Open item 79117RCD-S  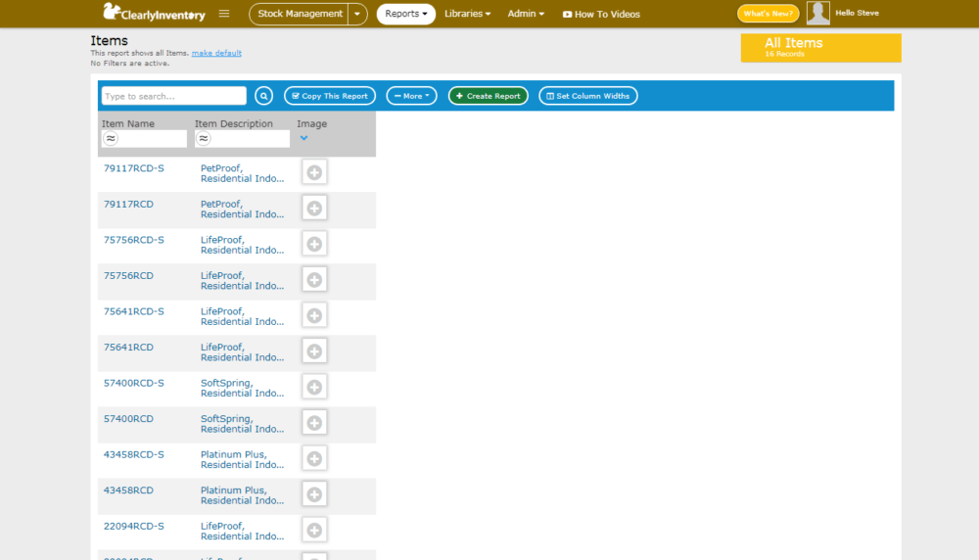133,168
